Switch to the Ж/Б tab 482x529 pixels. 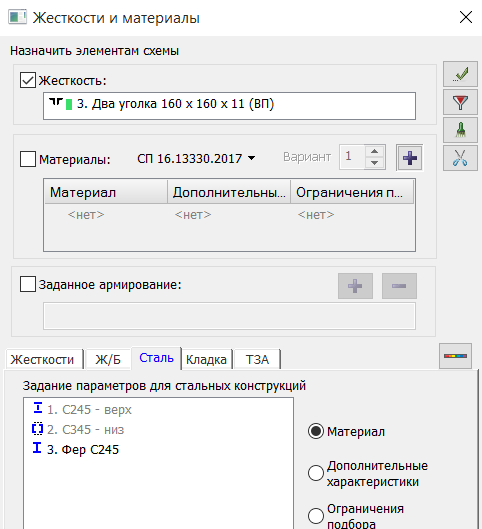pyautogui.click(x=108, y=360)
